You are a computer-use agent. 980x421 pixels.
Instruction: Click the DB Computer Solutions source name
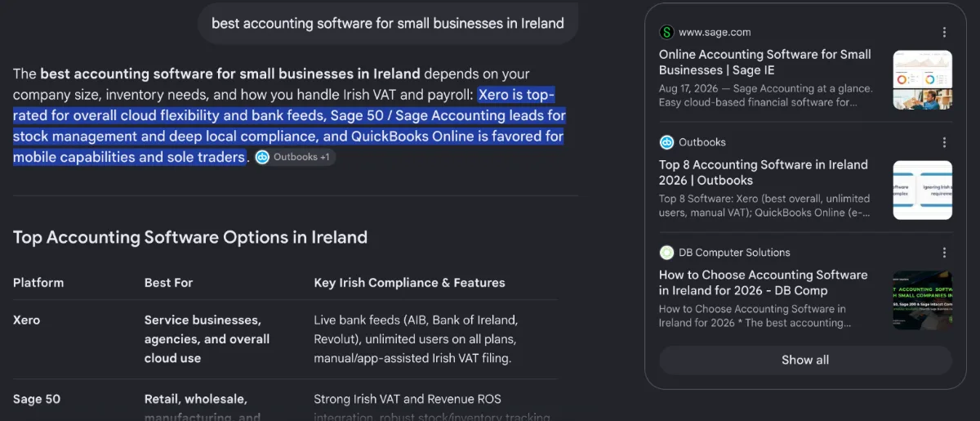point(734,253)
